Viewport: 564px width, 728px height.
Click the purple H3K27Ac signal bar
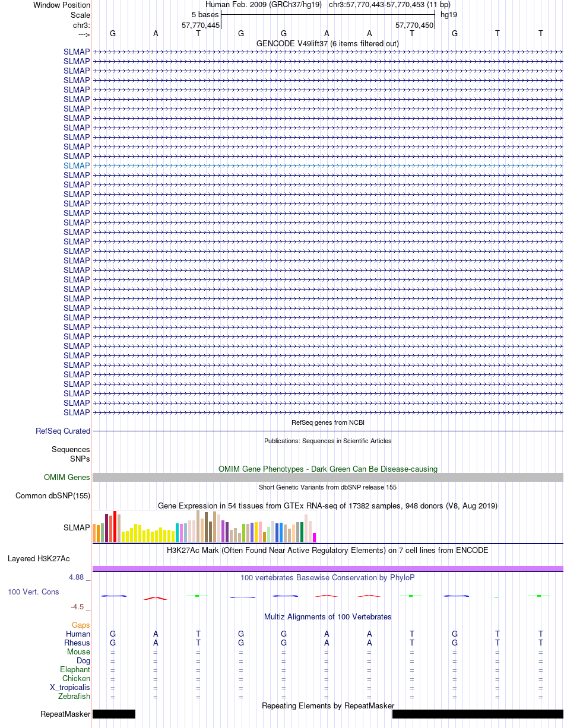(x=328, y=568)
